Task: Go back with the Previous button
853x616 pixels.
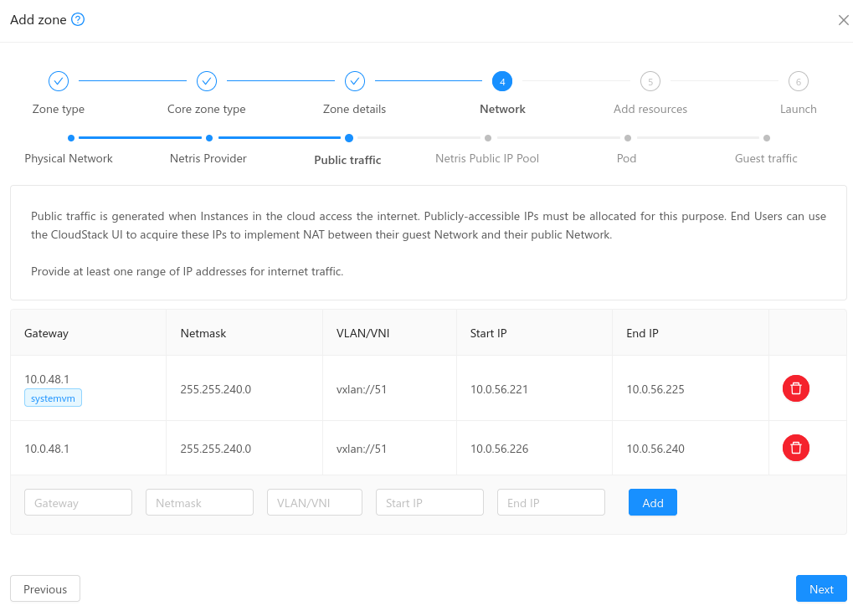Action: [x=45, y=588]
